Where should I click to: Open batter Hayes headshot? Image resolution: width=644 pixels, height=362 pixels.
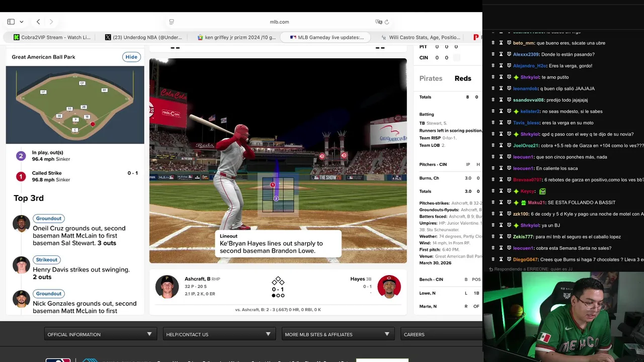coord(389,287)
